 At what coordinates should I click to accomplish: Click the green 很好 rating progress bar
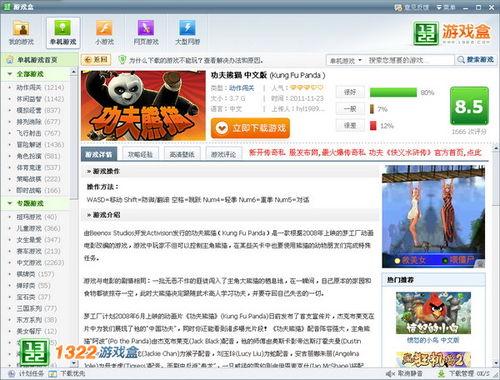(393, 92)
